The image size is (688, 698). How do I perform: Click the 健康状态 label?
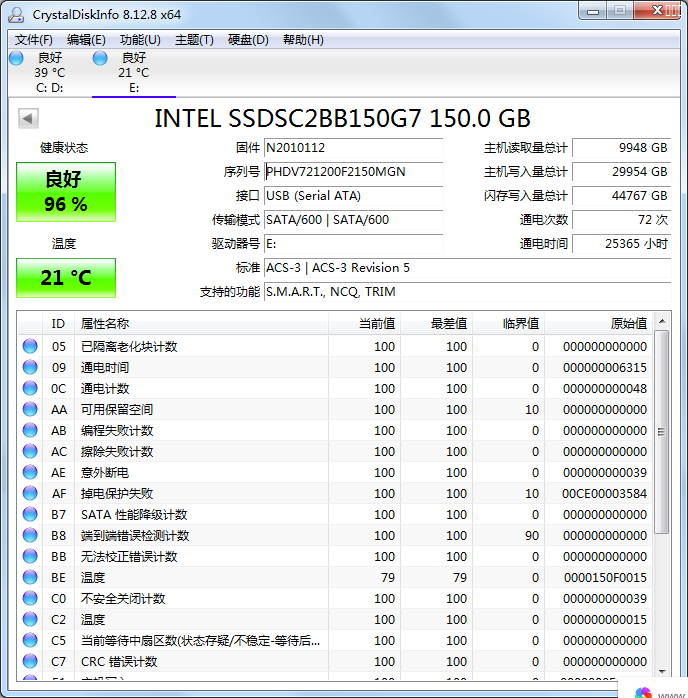64,148
